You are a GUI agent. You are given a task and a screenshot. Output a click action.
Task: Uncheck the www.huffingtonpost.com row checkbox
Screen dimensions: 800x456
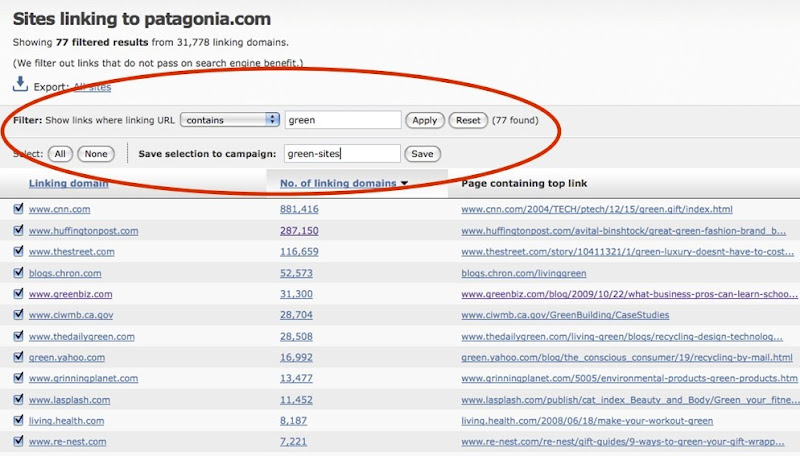tap(18, 230)
